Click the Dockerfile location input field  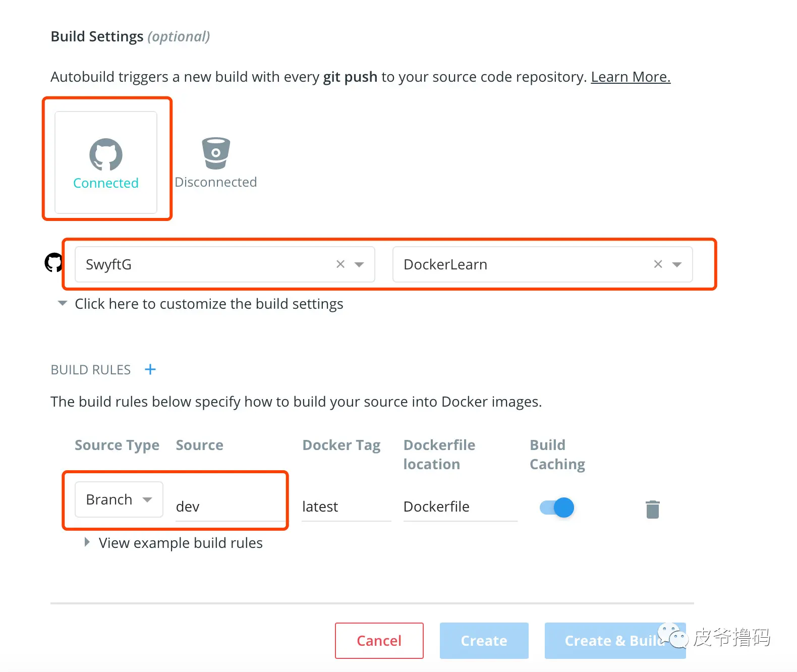tap(460, 507)
